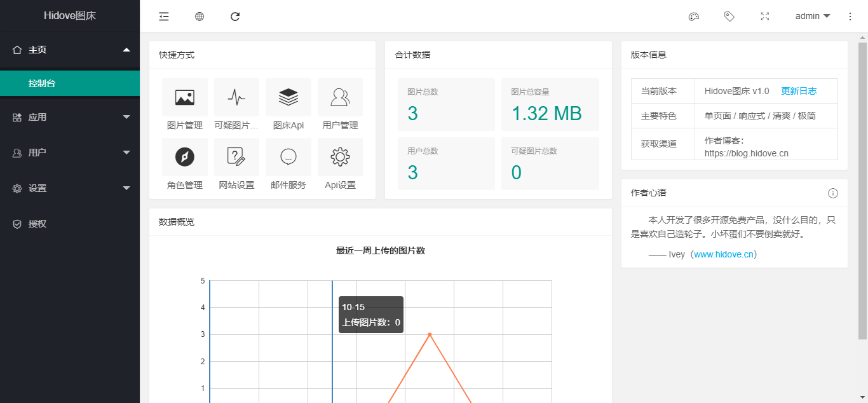Image resolution: width=868 pixels, height=403 pixels.
Task: Click the 图床Api shortcut icon
Action: click(288, 97)
